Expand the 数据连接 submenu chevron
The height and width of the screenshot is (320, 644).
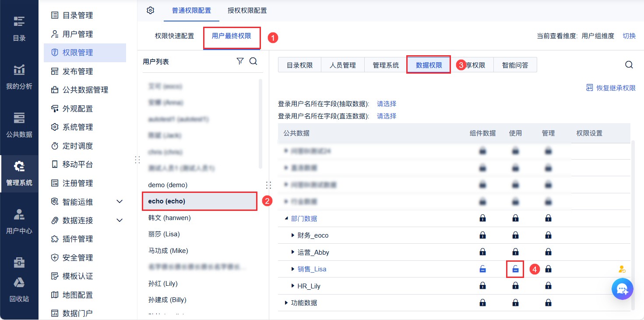click(120, 220)
